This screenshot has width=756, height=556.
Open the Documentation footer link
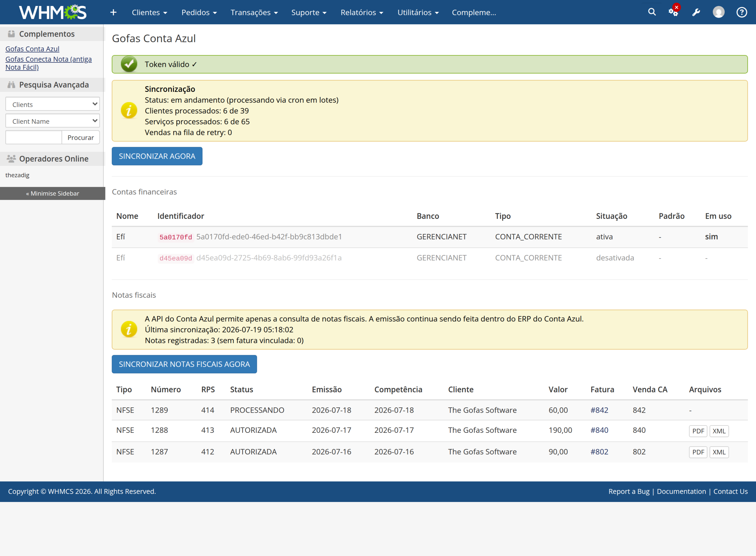pyautogui.click(x=681, y=491)
